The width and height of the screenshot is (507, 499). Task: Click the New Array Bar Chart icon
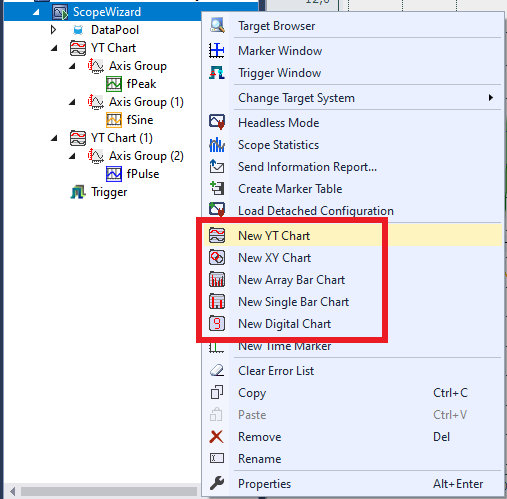tap(217, 279)
